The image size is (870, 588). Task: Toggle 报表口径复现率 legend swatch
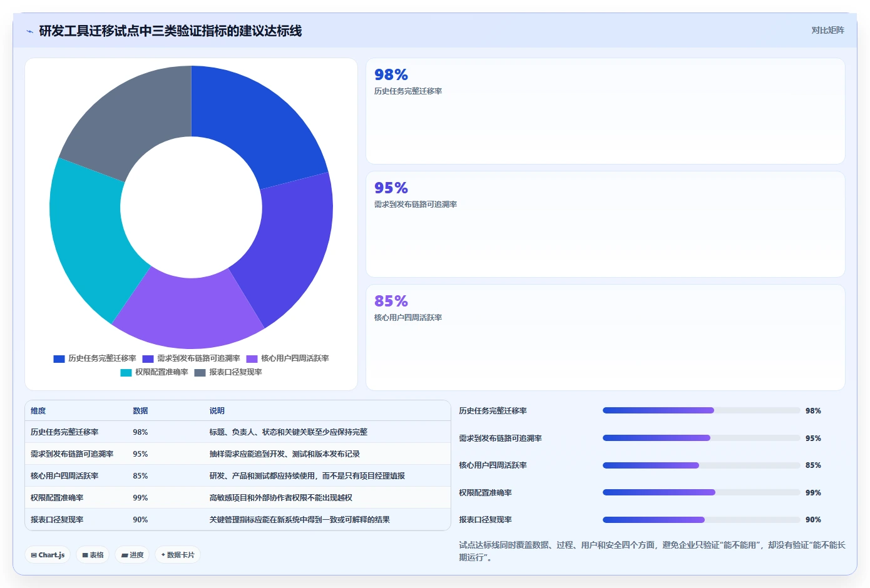pos(200,373)
